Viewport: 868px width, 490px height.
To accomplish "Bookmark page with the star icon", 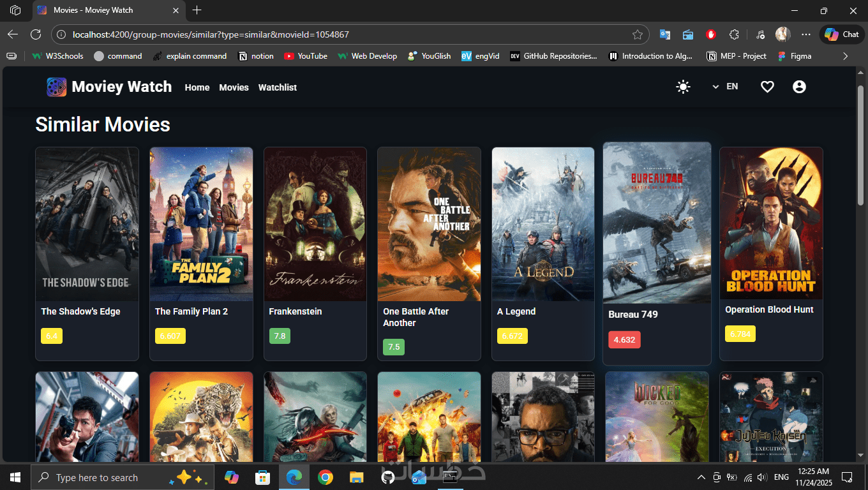I will 637,34.
